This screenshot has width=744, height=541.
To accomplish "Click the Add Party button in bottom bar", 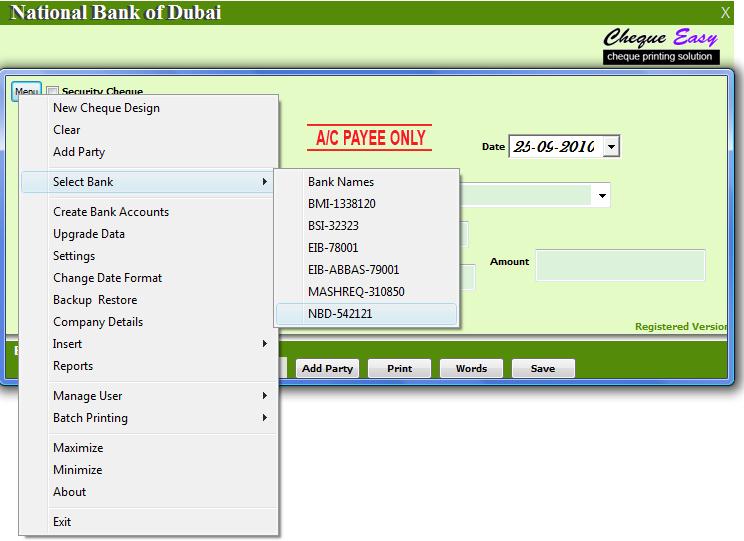I will click(x=327, y=368).
